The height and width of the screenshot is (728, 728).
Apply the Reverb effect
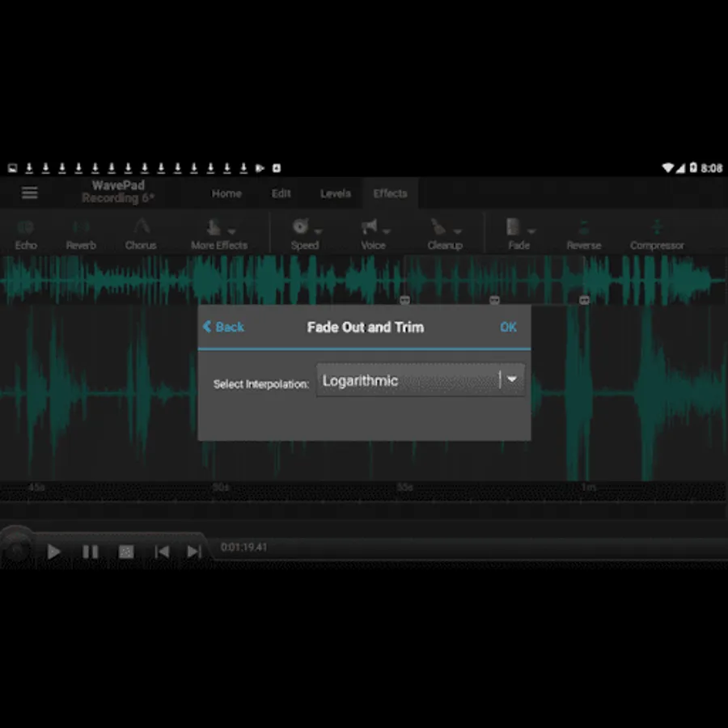pyautogui.click(x=81, y=233)
